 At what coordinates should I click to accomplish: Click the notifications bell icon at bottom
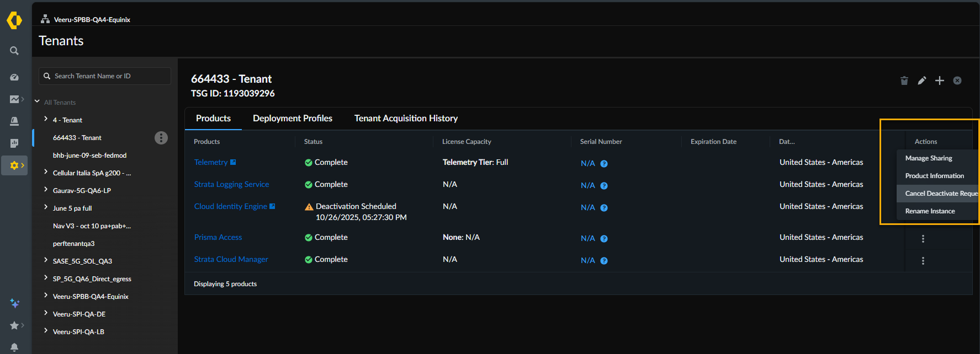click(x=14, y=347)
